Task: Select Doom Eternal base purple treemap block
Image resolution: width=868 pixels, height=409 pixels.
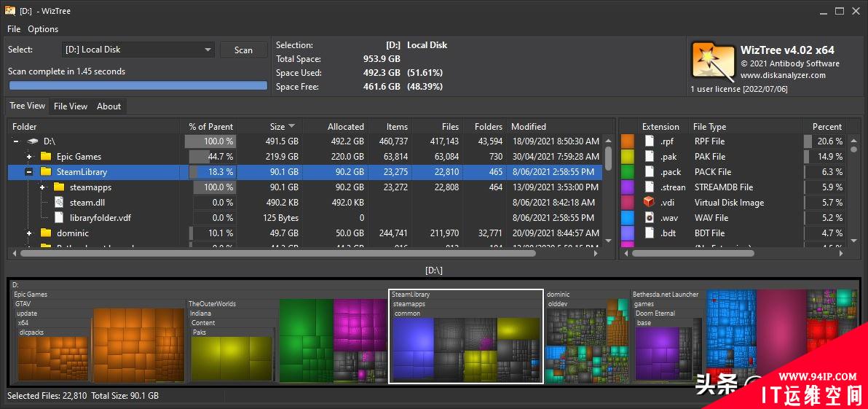Action: (657, 353)
